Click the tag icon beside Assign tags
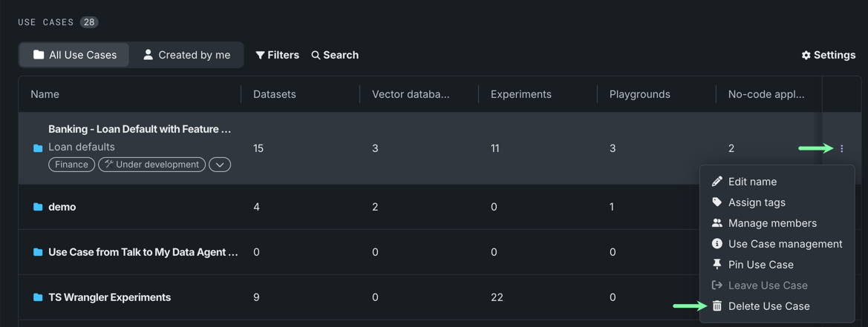Screen dimensions: 868x327 click(x=717, y=202)
